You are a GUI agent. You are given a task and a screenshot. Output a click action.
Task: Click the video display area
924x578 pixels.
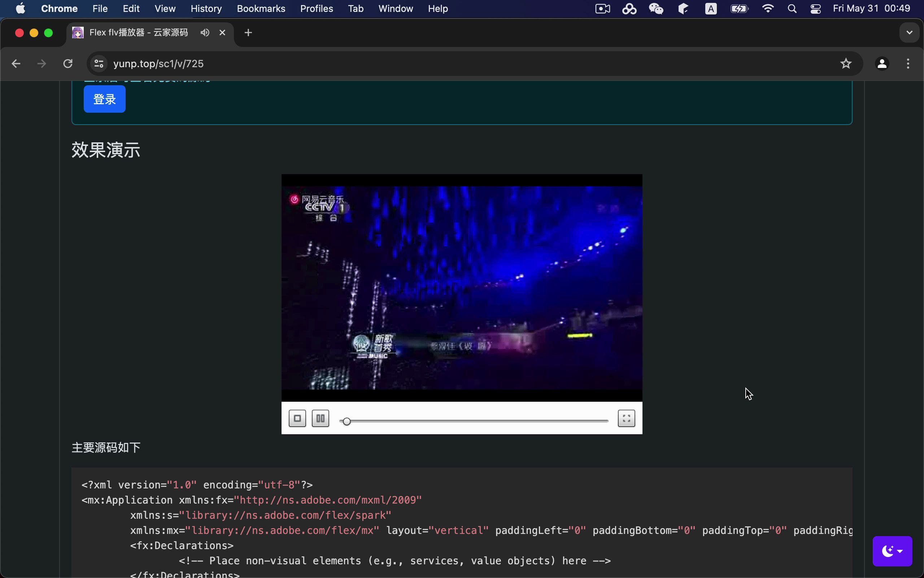point(462,288)
